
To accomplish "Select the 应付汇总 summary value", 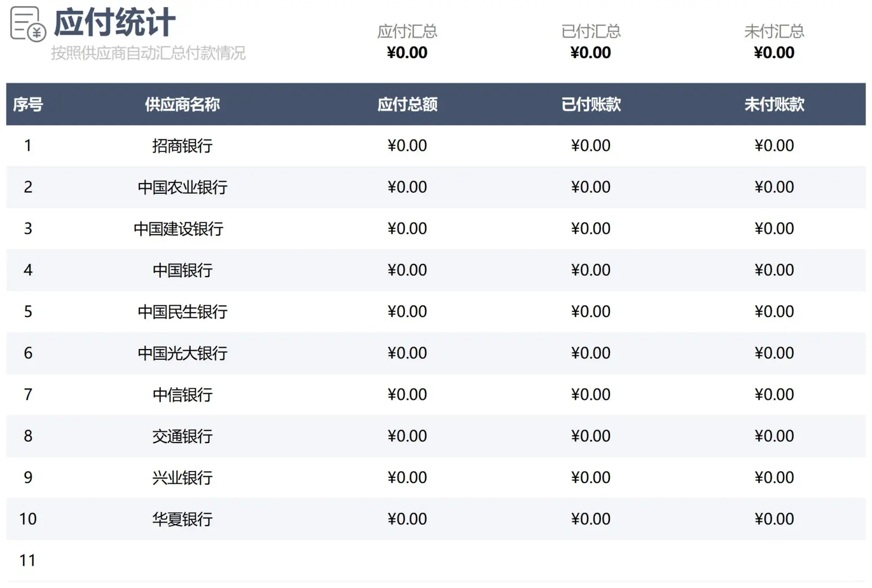I will click(407, 53).
